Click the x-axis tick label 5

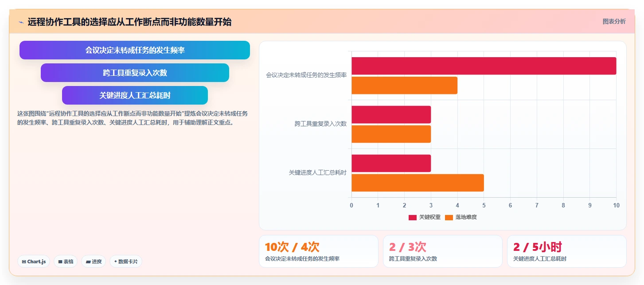tap(484, 205)
